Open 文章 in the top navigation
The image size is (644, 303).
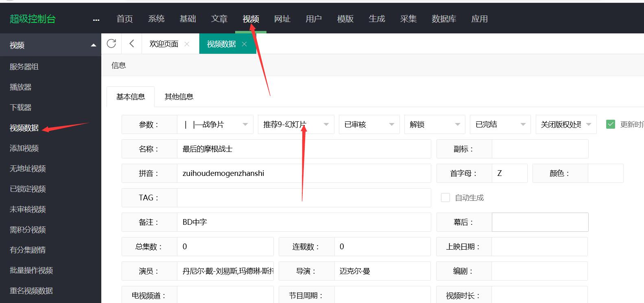219,19
